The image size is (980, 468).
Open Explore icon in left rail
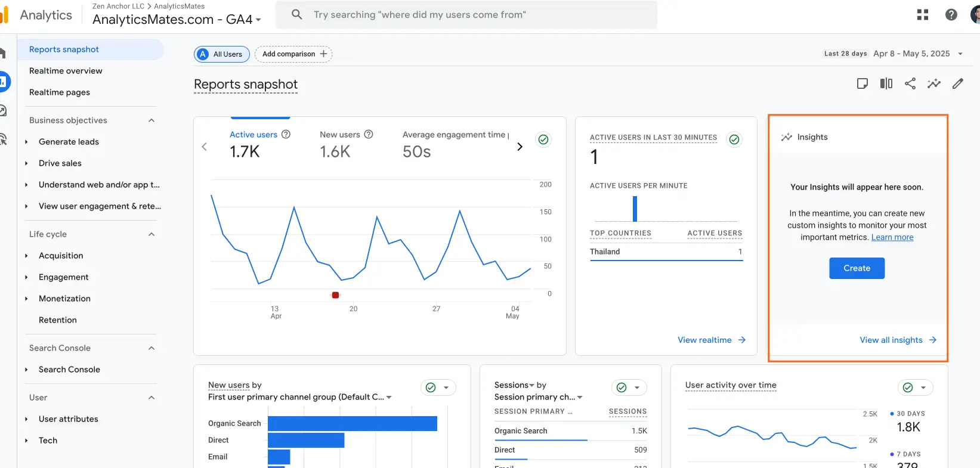[3, 110]
